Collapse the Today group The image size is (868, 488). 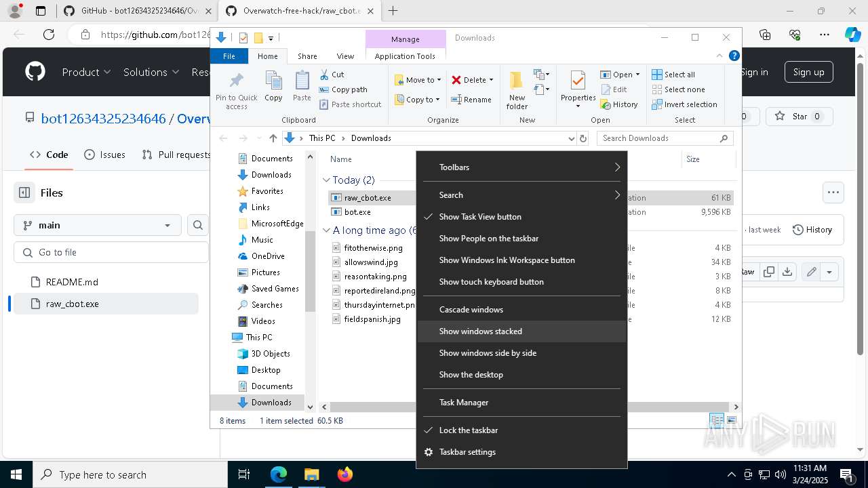327,180
